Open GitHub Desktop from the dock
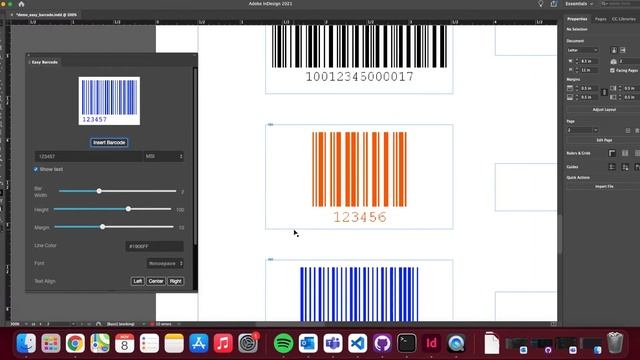This screenshot has height=360, width=640. (382, 343)
